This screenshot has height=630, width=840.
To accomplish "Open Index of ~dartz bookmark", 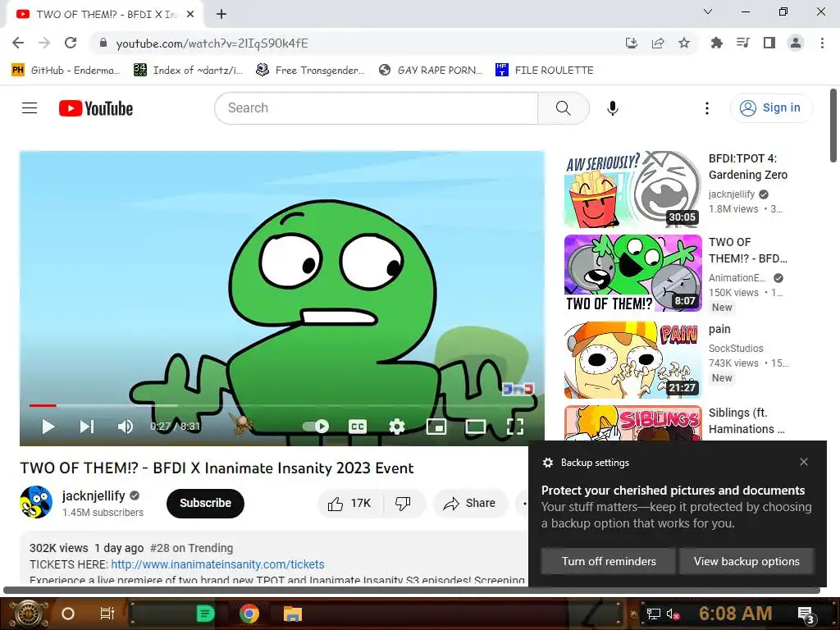I will [189, 71].
